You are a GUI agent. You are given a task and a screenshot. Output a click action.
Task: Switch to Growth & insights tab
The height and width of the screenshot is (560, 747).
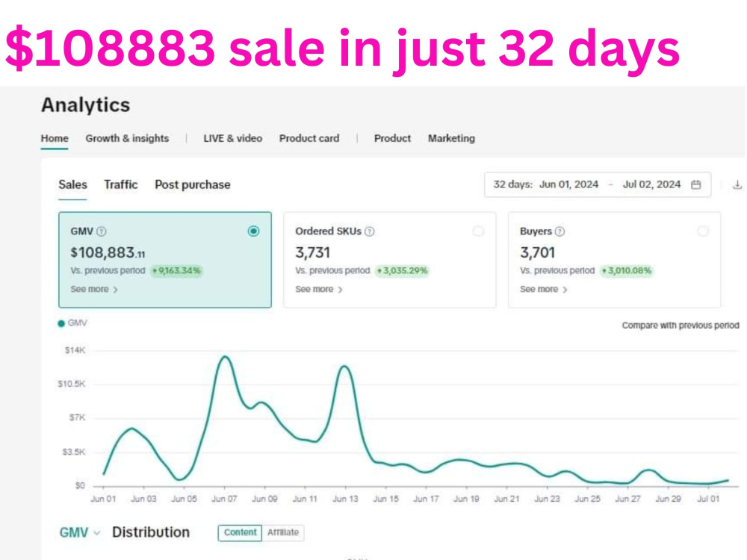pyautogui.click(x=127, y=138)
